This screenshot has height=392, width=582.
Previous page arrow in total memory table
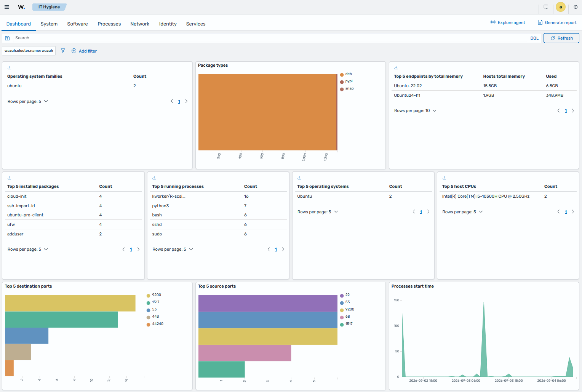[x=558, y=110]
